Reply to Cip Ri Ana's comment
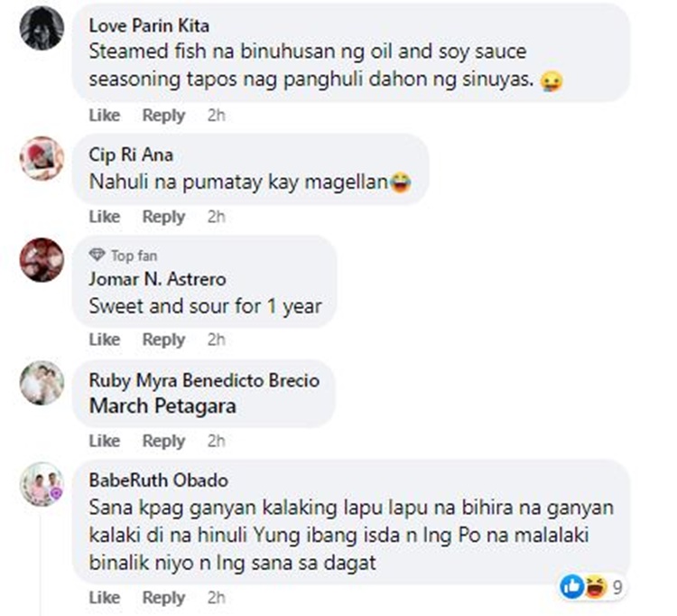 tap(163, 217)
